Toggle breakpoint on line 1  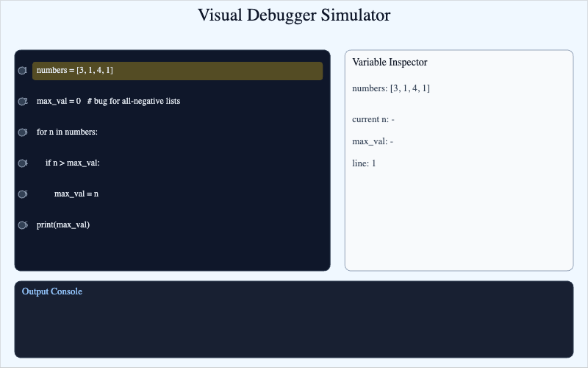click(22, 71)
